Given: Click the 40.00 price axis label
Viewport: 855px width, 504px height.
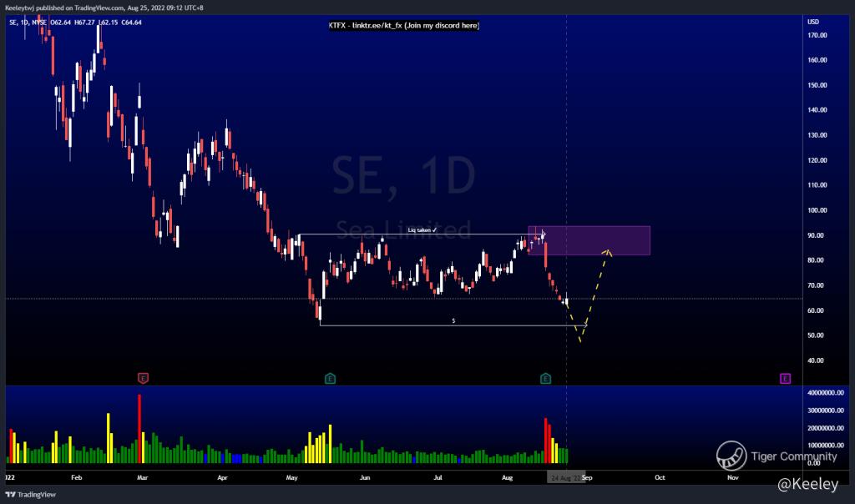Looking at the screenshot, I should coord(816,360).
